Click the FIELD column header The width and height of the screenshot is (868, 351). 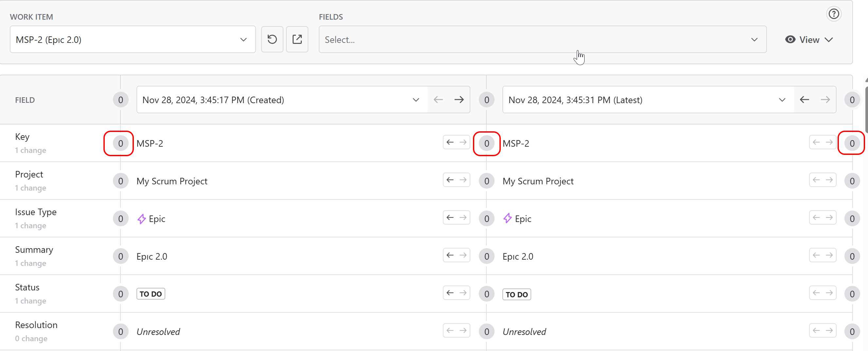(25, 100)
